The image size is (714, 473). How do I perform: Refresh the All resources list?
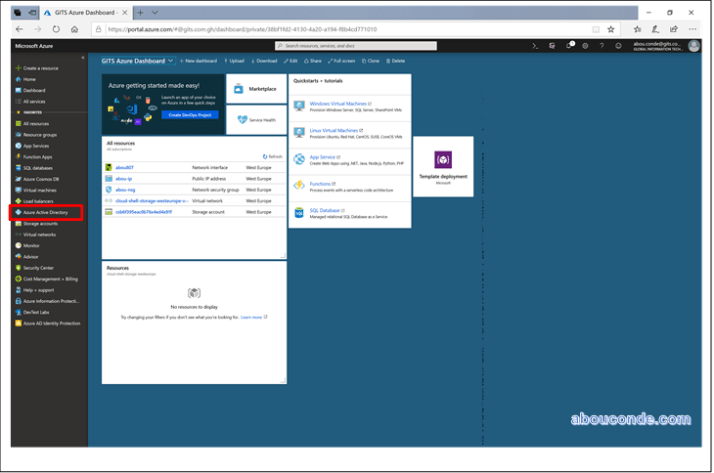coord(272,157)
